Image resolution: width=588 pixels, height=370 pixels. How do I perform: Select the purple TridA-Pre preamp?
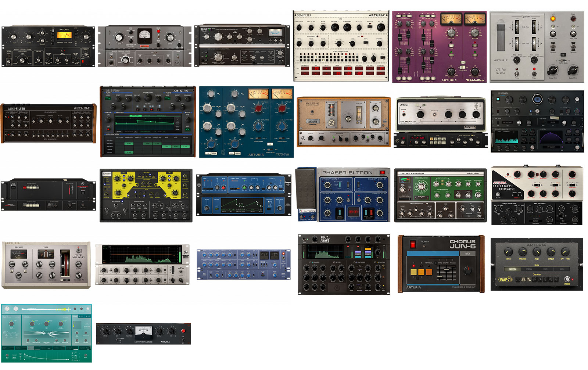(x=439, y=47)
